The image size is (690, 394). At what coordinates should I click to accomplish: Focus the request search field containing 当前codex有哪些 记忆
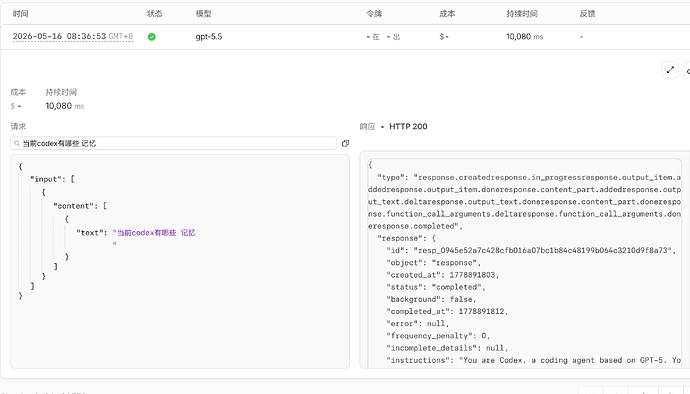click(x=173, y=144)
